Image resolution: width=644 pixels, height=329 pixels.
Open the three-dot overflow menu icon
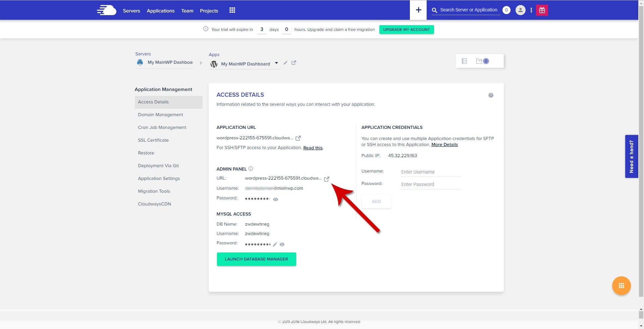531,10
